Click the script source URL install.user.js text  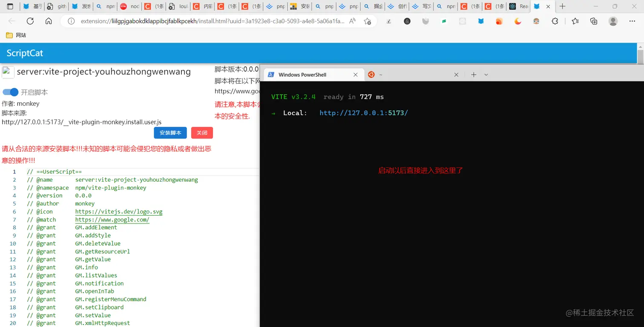(82, 122)
